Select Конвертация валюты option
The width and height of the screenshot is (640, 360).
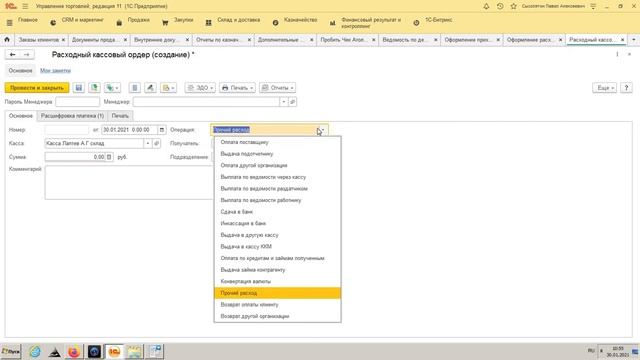(278, 282)
